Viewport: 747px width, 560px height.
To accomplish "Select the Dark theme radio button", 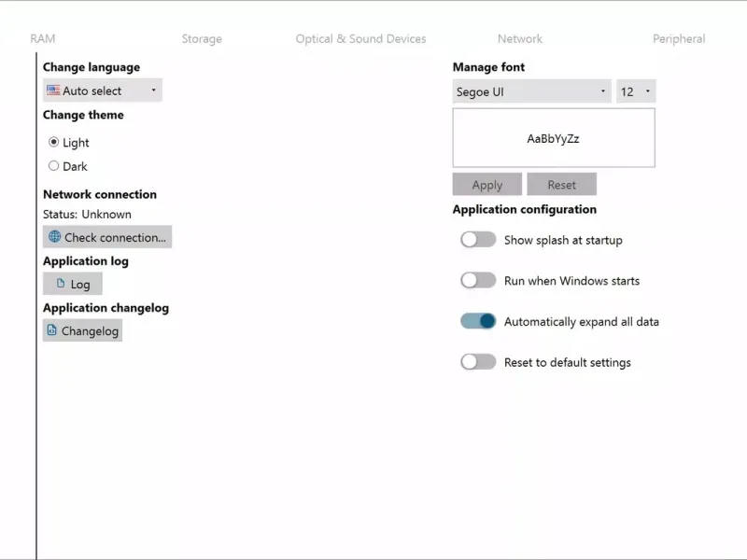I will [53, 166].
